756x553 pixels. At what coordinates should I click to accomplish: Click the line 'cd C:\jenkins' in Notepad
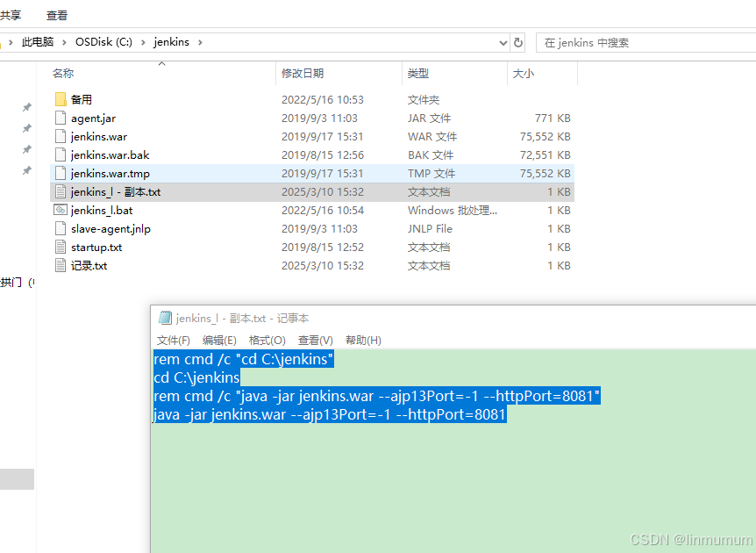196,377
